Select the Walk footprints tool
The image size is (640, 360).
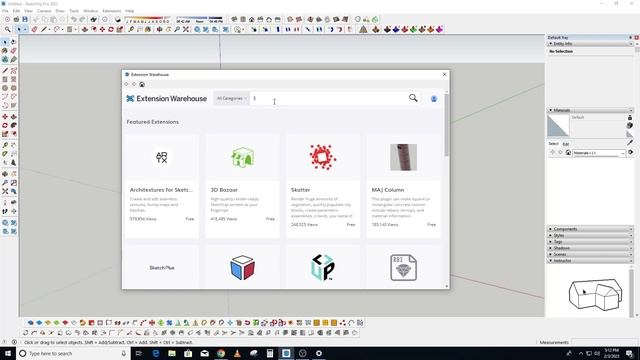(x=5, y=211)
